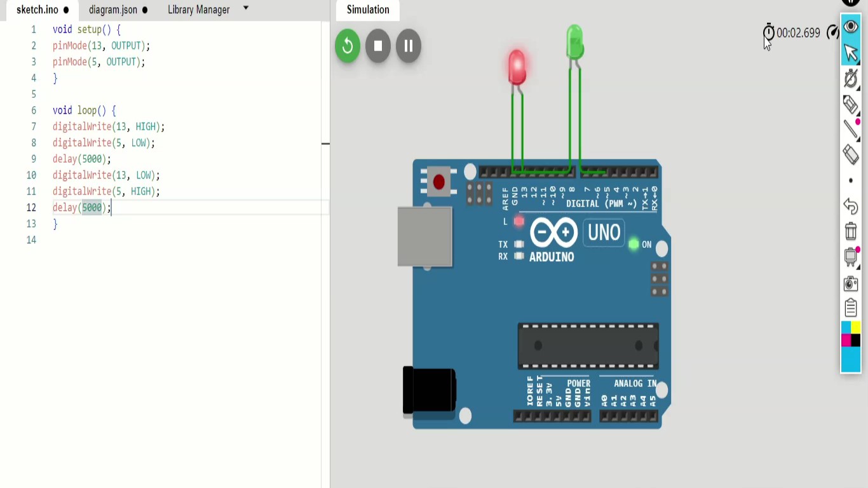Pick the yellow color swatch
The height and width of the screenshot is (488, 868).
(x=856, y=328)
